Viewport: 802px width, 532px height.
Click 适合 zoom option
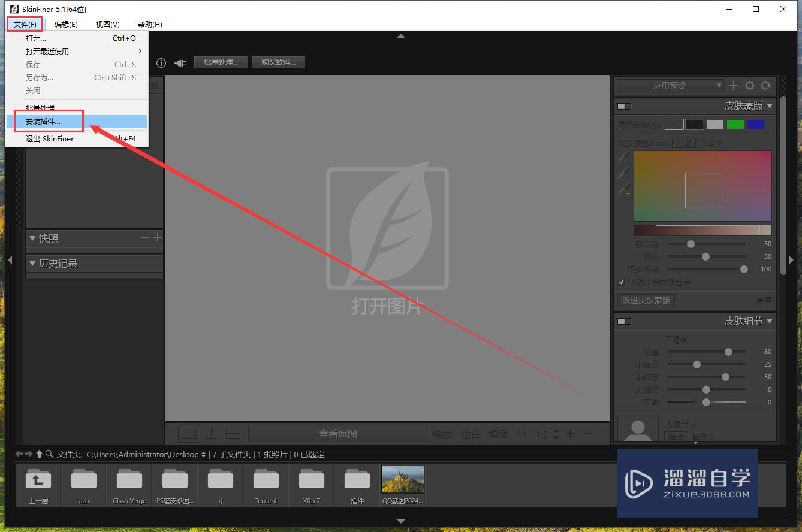point(471,434)
